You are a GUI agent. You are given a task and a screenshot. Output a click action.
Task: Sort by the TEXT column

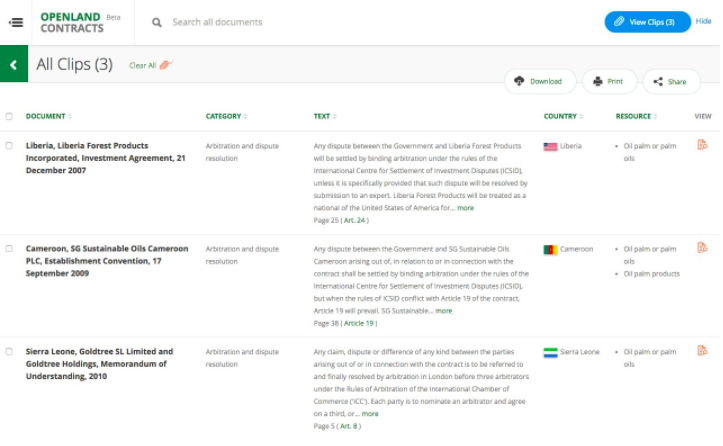point(325,116)
